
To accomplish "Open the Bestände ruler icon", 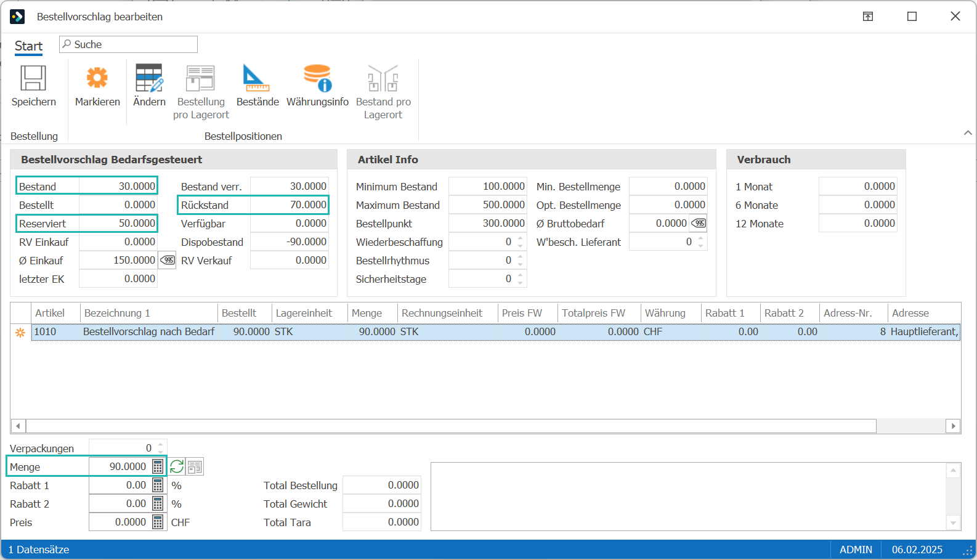I will click(x=256, y=78).
